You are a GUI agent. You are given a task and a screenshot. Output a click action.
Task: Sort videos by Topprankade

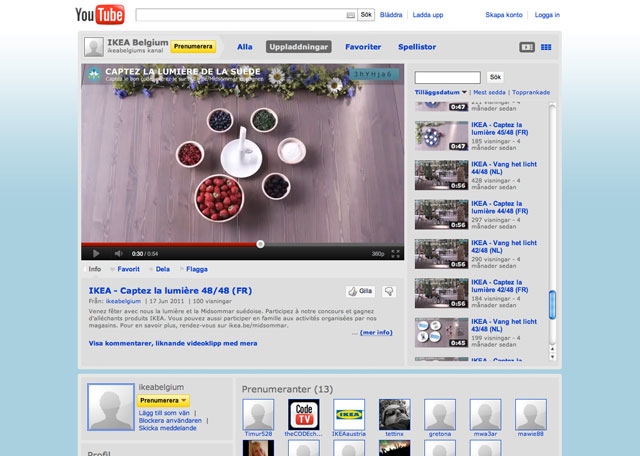pos(531,92)
